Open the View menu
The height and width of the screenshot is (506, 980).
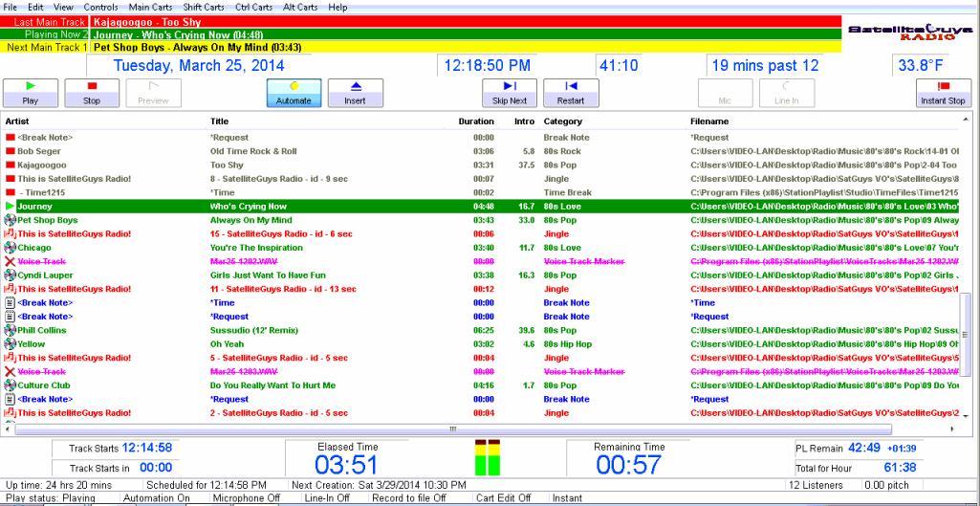(63, 7)
